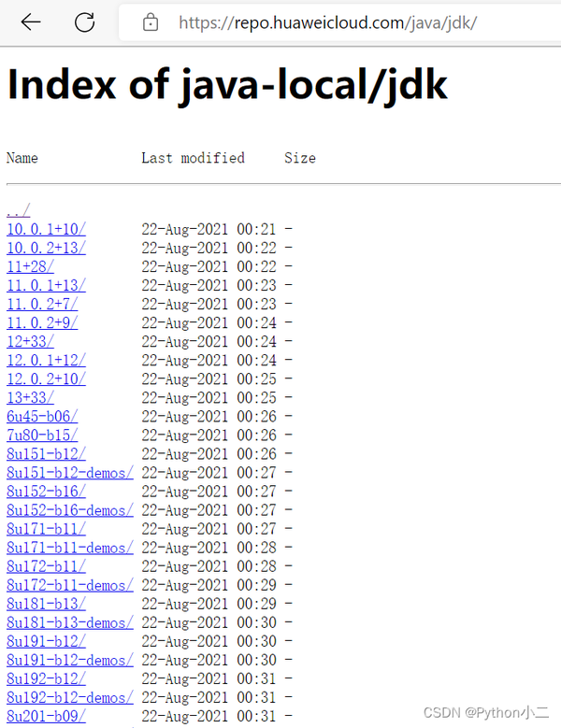Open the parent directory ../ link
This screenshot has height=728, width=561.
click(19, 210)
